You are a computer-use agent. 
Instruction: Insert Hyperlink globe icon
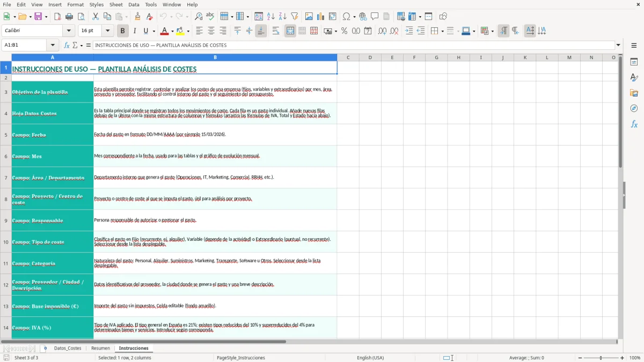tap(363, 17)
